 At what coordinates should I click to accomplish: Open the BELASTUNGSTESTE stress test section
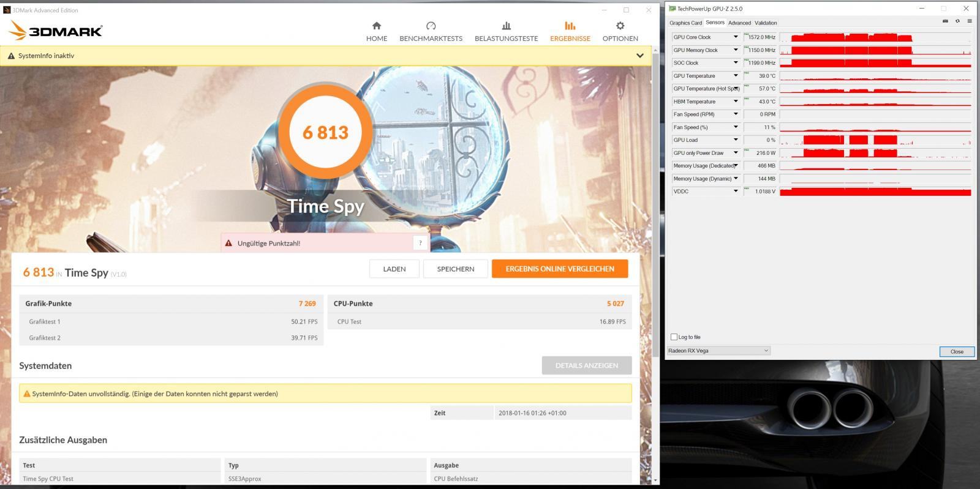pos(506,31)
